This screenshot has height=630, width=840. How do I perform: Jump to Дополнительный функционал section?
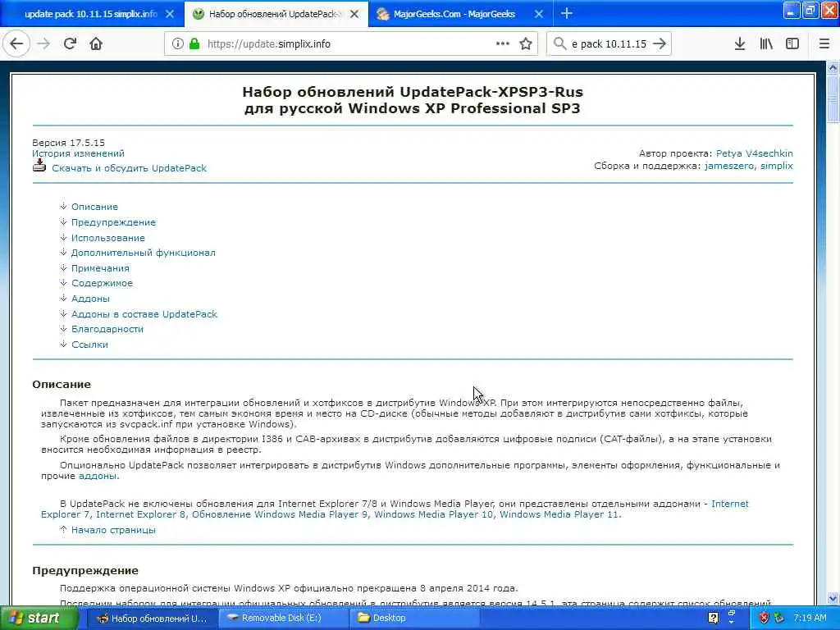tap(144, 253)
